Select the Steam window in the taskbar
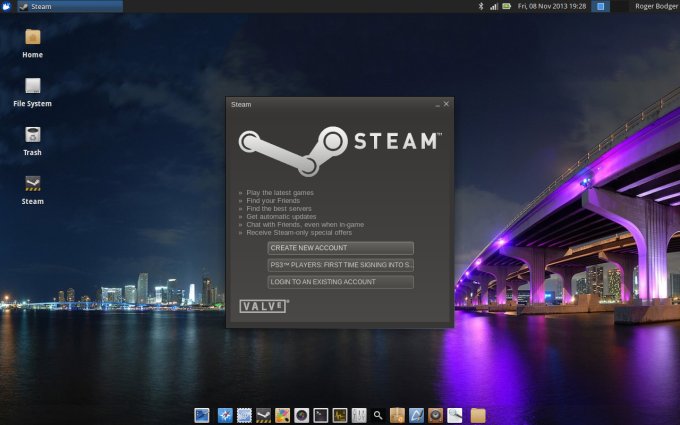Screen dimensions: 680x425 click(70, 6)
